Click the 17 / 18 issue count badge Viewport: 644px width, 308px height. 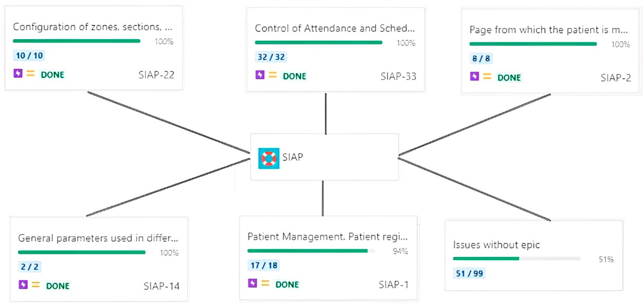pyautogui.click(x=264, y=265)
